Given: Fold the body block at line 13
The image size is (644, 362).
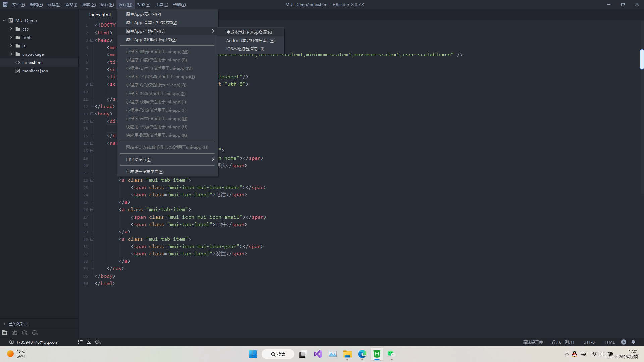Looking at the screenshot, I should pos(92,114).
